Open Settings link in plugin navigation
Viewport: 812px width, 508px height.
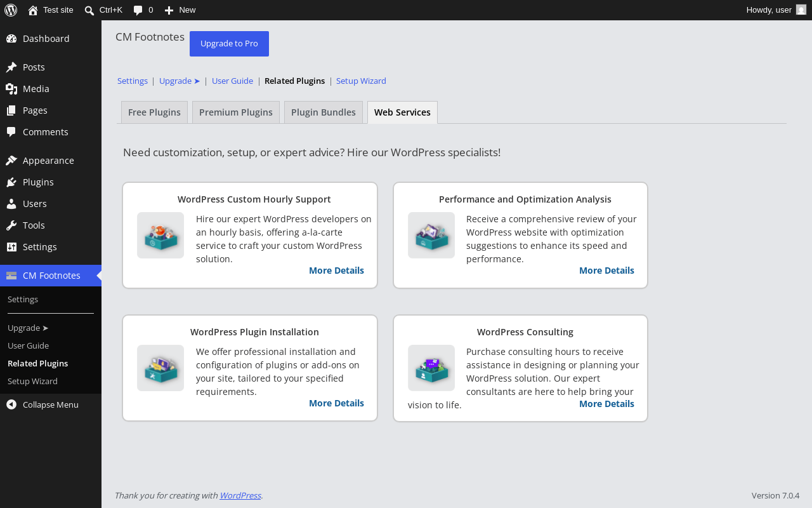click(x=133, y=81)
